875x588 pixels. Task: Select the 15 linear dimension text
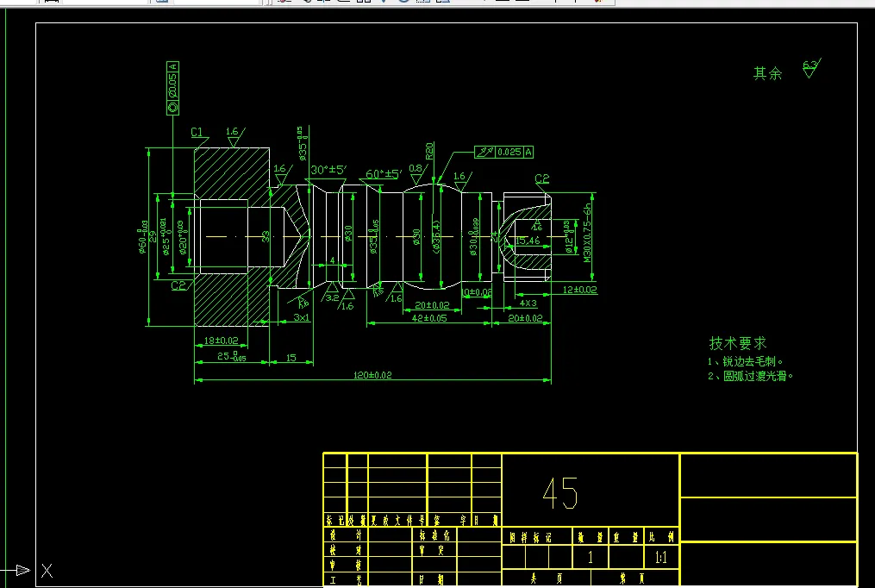pos(291,358)
